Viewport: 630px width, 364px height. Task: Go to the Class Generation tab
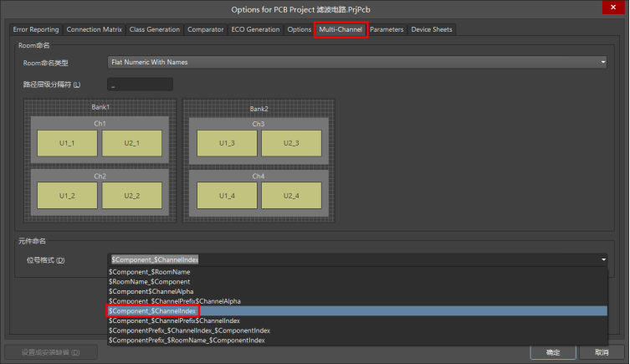(155, 29)
